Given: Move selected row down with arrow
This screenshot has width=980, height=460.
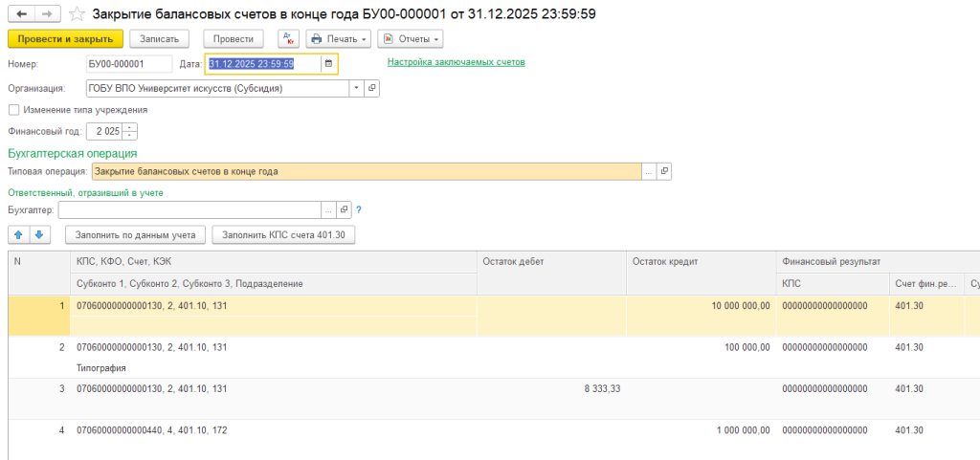Looking at the screenshot, I should coord(38,234).
